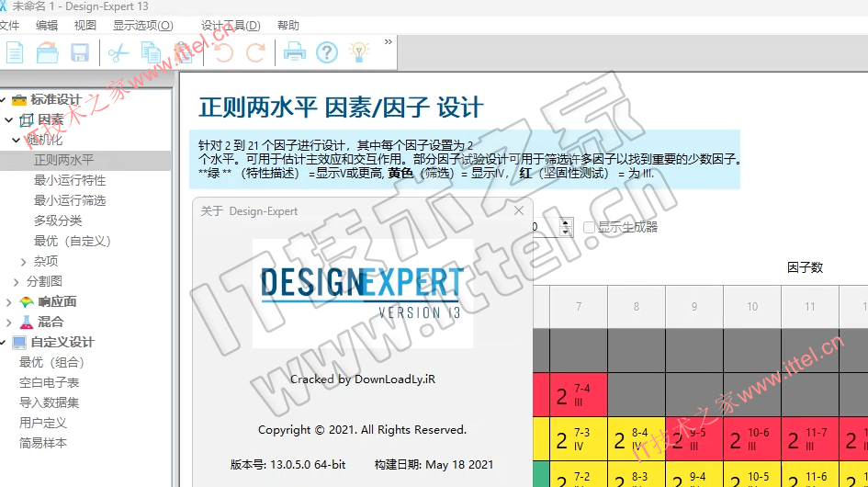Screen dimensions: 868x487
Task: Open Help with the question mark icon
Action: [x=326, y=52]
